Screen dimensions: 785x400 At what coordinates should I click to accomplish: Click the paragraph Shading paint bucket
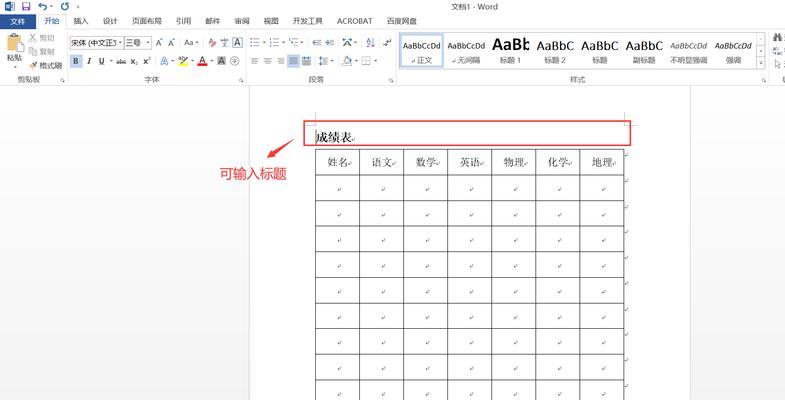point(347,61)
